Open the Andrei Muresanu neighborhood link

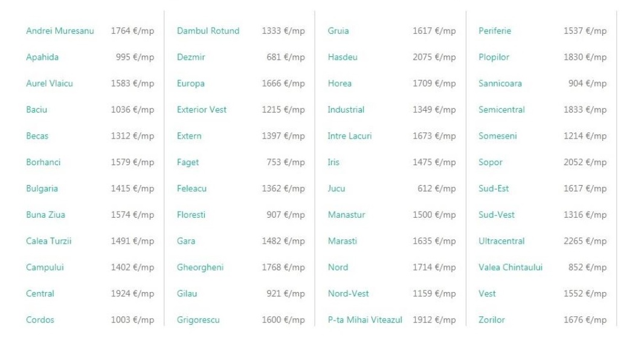(x=60, y=31)
